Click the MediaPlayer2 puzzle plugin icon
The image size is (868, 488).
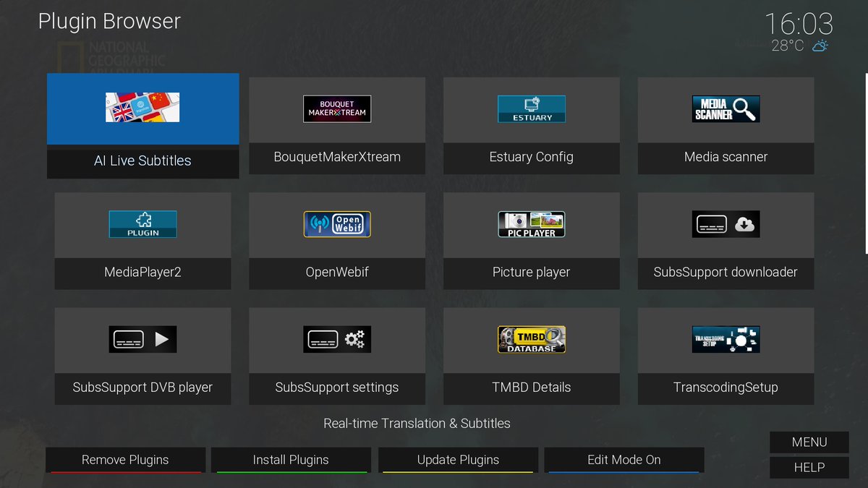(142, 224)
